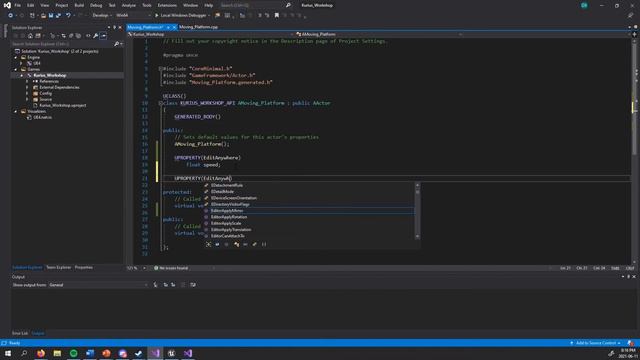Open the Error List tab
Screen dimensions: 640x360
coord(20,333)
